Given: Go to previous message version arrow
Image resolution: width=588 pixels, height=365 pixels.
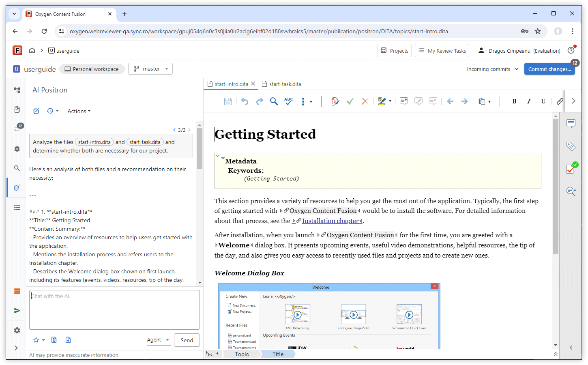Looking at the screenshot, I should (x=174, y=130).
